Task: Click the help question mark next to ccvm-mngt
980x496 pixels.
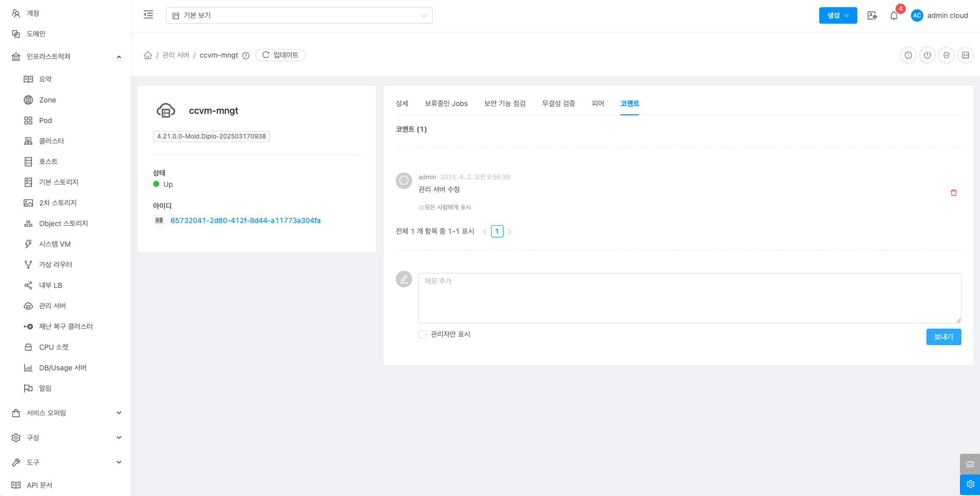Action: point(246,56)
